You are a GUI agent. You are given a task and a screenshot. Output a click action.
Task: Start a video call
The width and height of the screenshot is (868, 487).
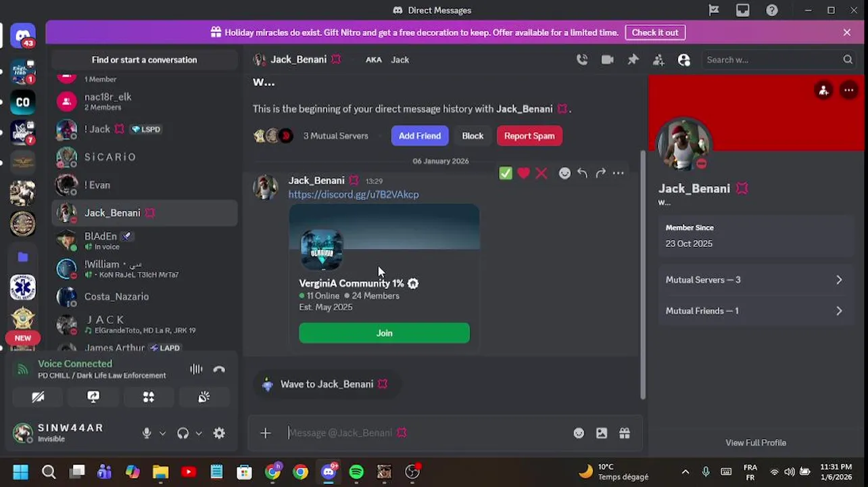[607, 60]
